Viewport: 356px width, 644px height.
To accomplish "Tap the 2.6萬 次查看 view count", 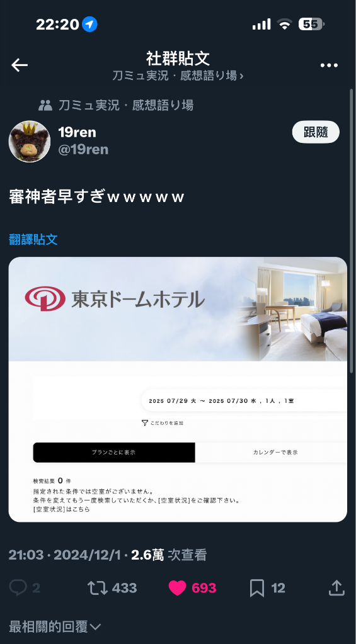I will click(168, 555).
